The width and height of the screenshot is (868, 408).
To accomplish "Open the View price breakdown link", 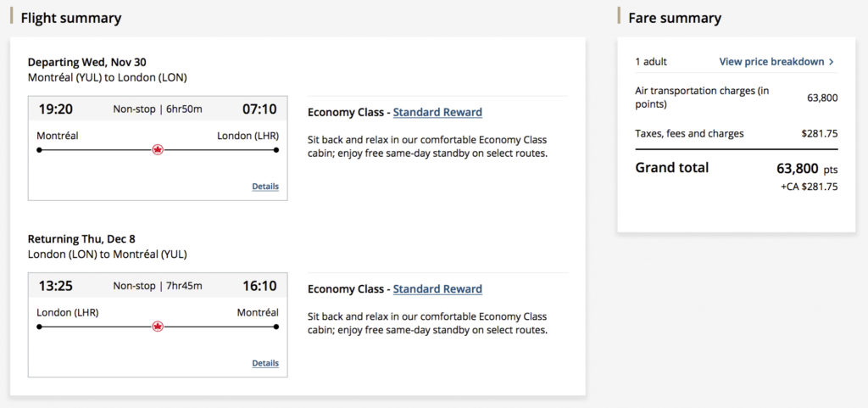I will pos(771,62).
